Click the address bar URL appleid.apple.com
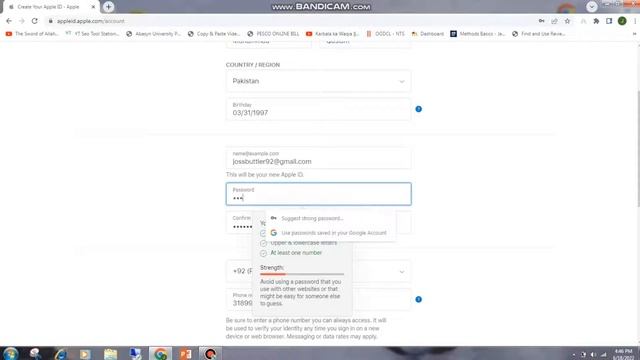Viewport: 640px width, 360px height. tap(91, 21)
